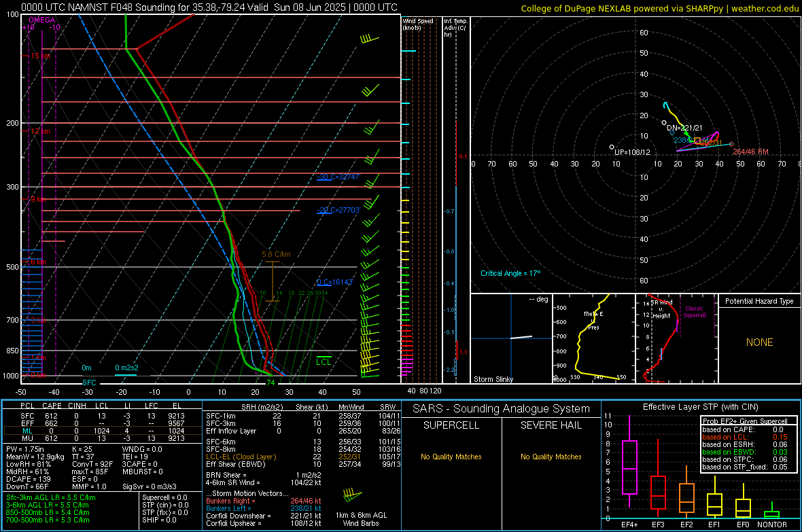The width and height of the screenshot is (802, 532).
Task: Click the yellow EF1 box plot
Action: [x=714, y=497]
